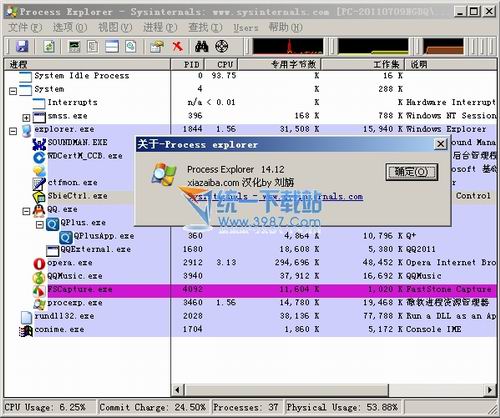
Task: Click the WDCertM_CCB.exe blue icon
Action: click(39, 157)
